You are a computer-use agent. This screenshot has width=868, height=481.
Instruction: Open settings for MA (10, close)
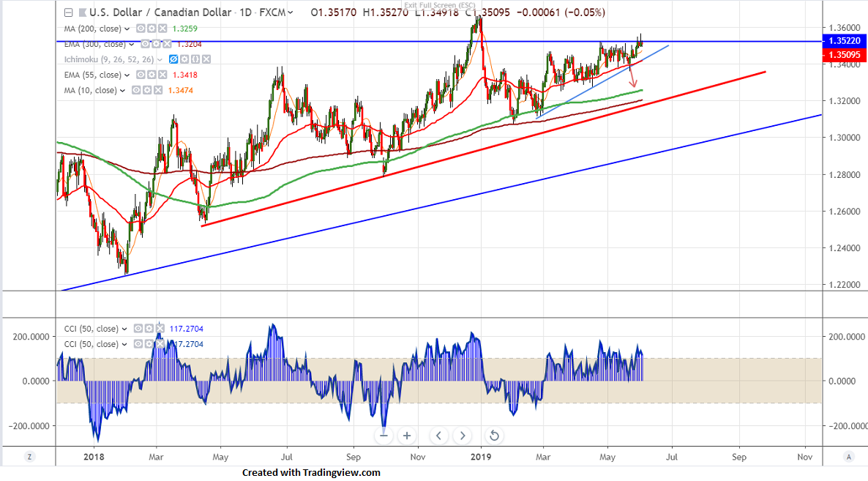(147, 90)
